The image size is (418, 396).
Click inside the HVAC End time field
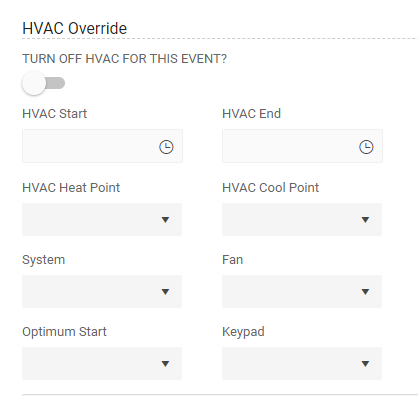302,146
